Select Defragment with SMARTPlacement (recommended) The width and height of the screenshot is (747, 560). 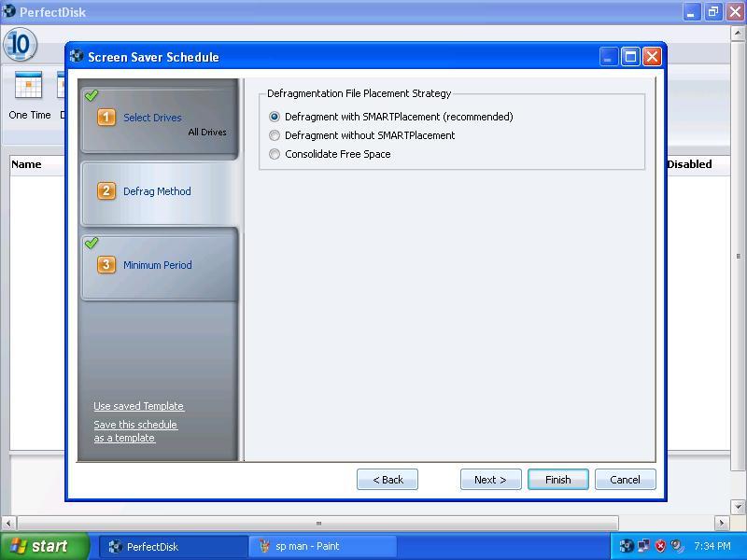[x=275, y=117]
